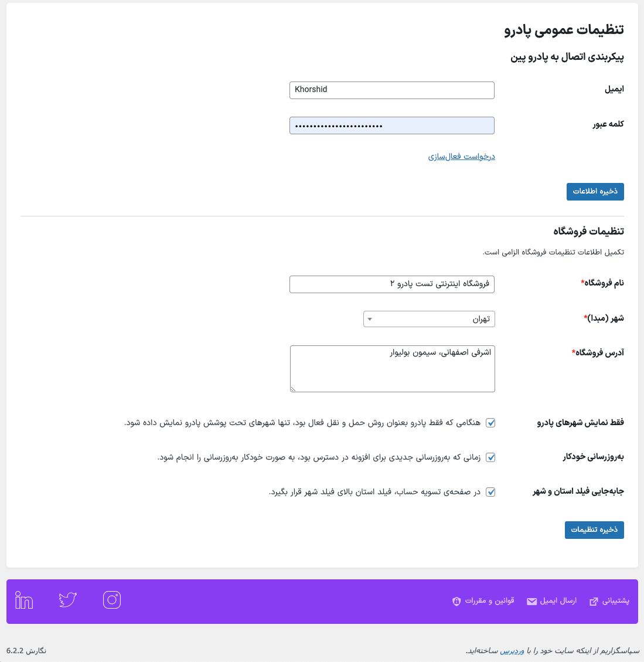Open the شهر (مبدا) dropdown showing تهران

coord(429,319)
